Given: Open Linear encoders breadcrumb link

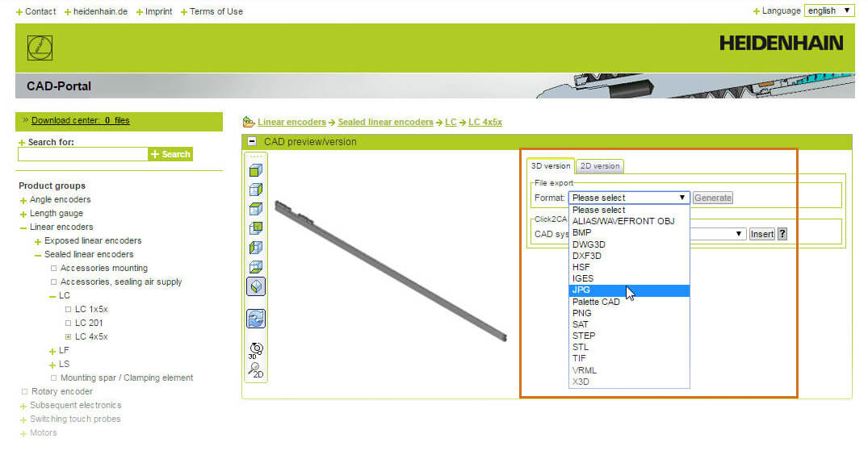Looking at the screenshot, I should tap(291, 122).
